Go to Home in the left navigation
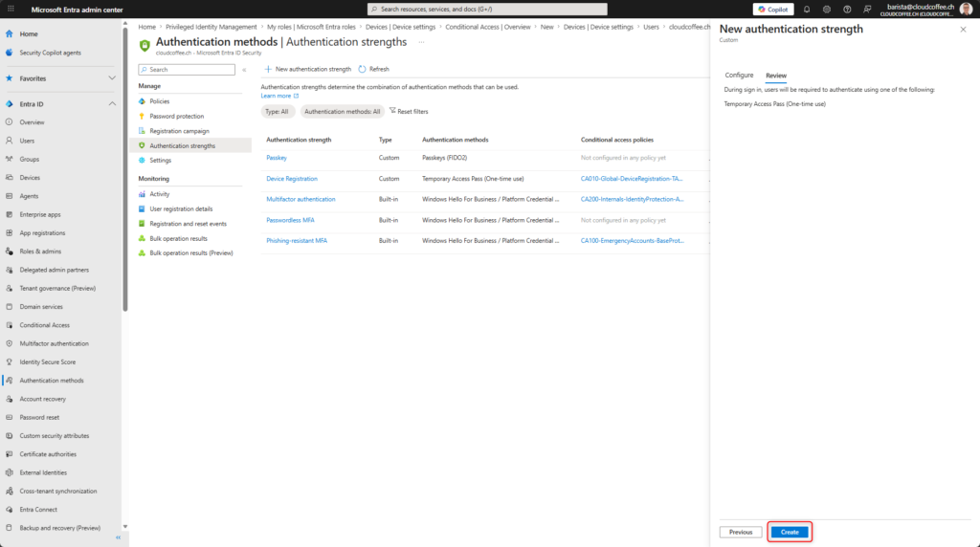Image resolution: width=980 pixels, height=547 pixels. point(28,34)
